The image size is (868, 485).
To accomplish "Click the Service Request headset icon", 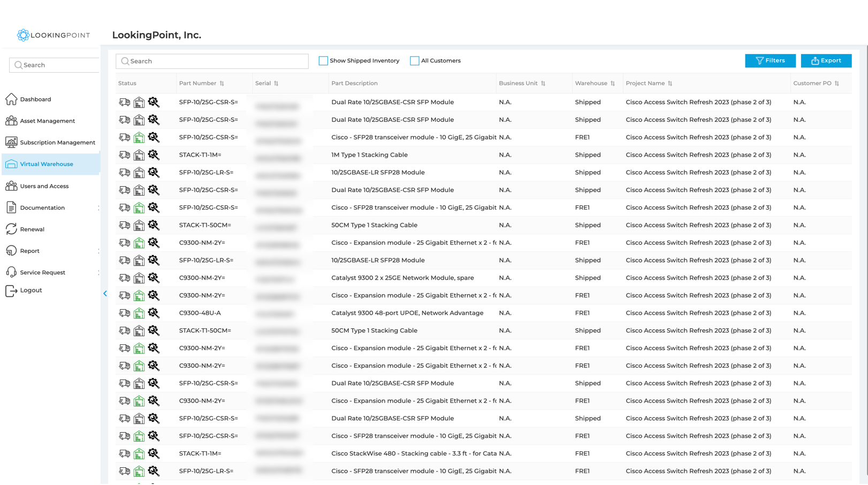I will pyautogui.click(x=11, y=272).
